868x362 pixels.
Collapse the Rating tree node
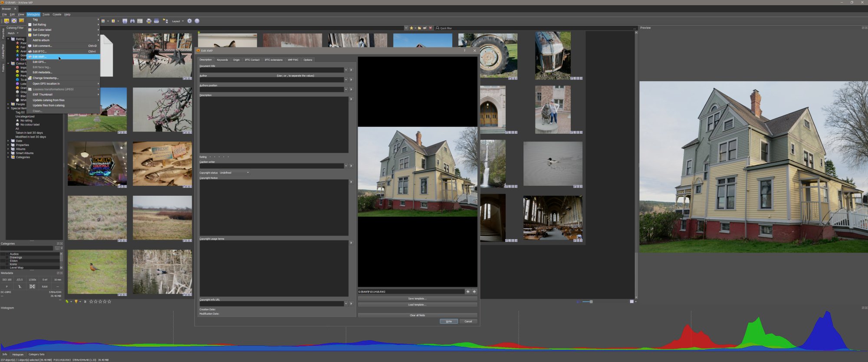coord(8,39)
